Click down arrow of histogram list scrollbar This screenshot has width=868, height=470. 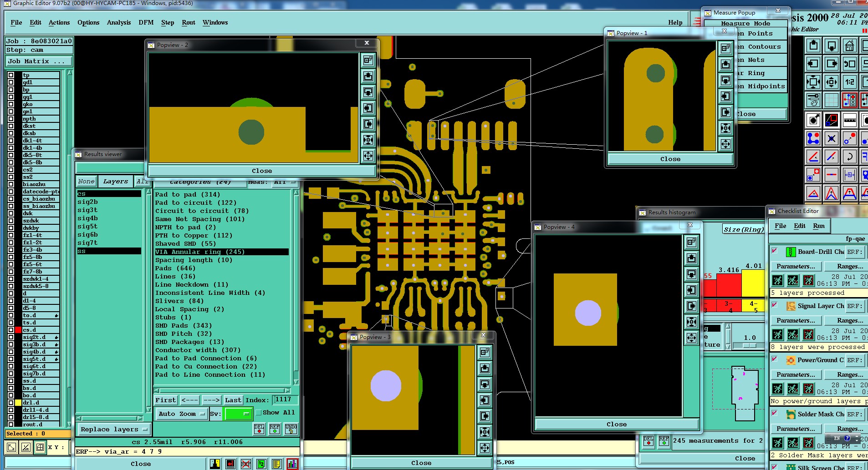tap(728, 347)
